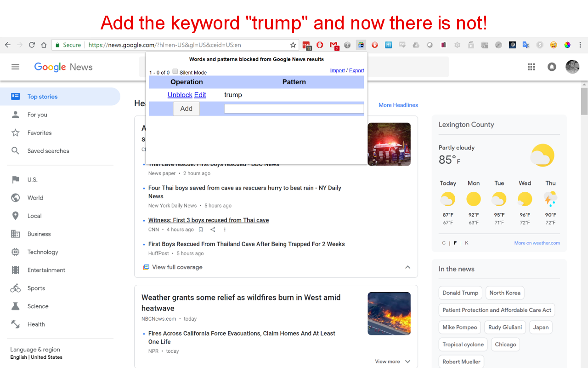The image size is (588, 368).
Task: Enable the Silent Mode checkbox
Action: (x=175, y=71)
